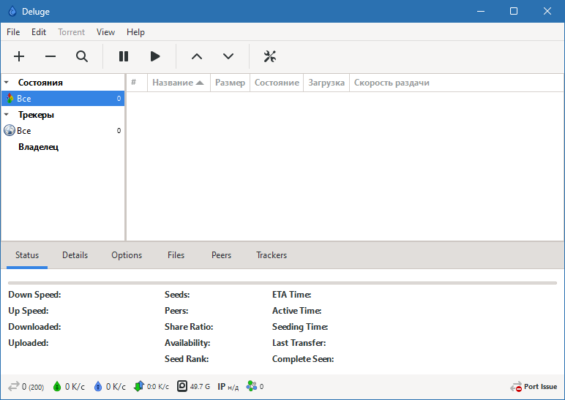
Task: Sort by the # column header
Action: (137, 83)
